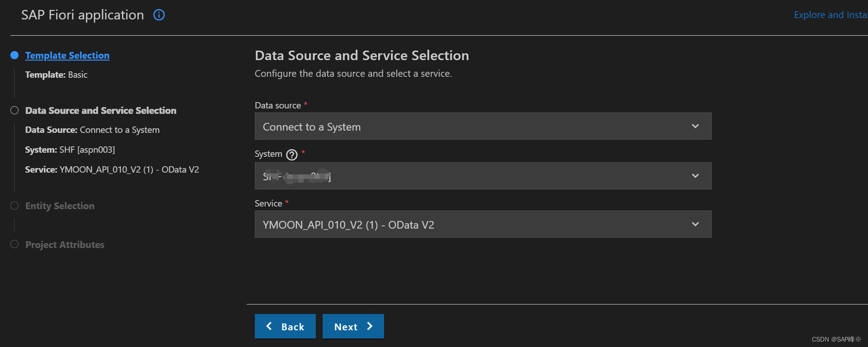Image resolution: width=868 pixels, height=347 pixels.
Task: Expand the Service dropdown arrow
Action: (695, 224)
